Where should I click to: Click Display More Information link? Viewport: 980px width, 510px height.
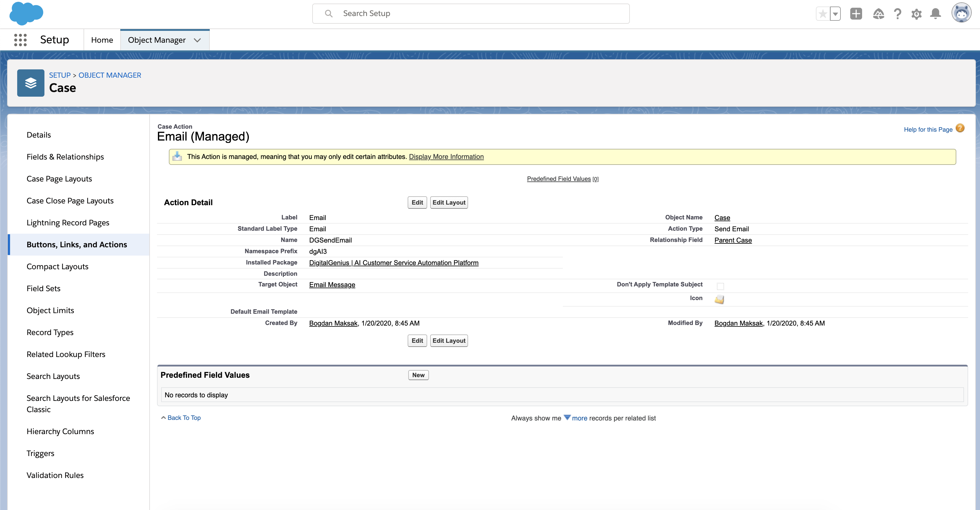tap(446, 157)
